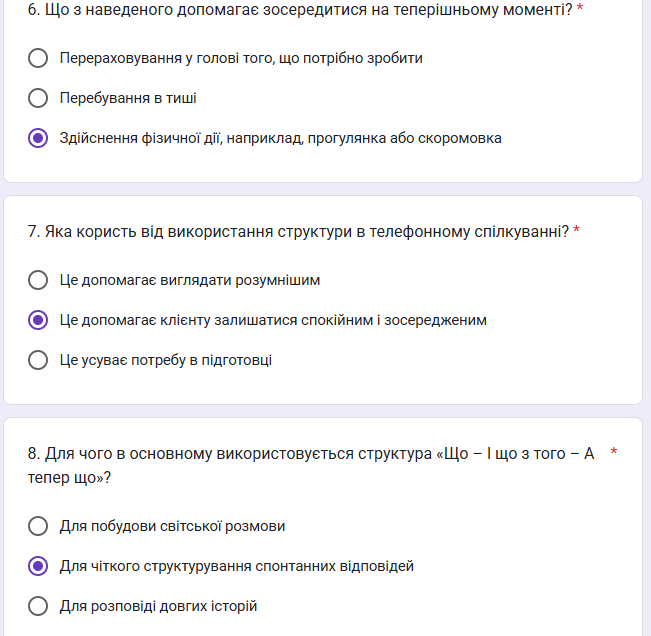Click selected radio circle 'Це допомагає клієнту залишатися спокійним'

(x=38, y=320)
